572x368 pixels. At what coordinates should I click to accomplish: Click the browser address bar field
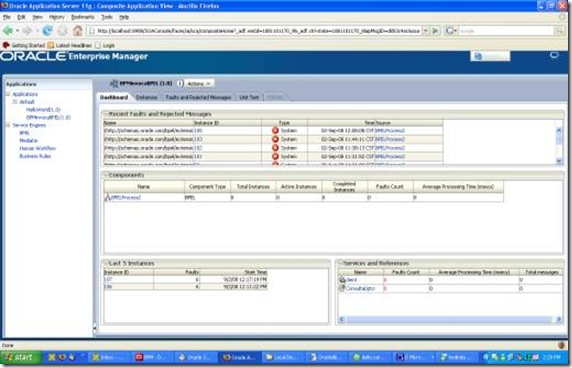(258, 31)
